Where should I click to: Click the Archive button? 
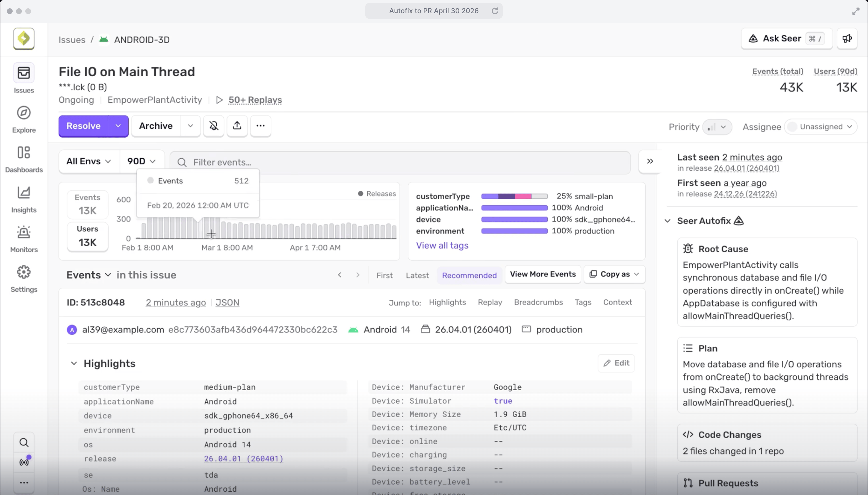click(156, 126)
